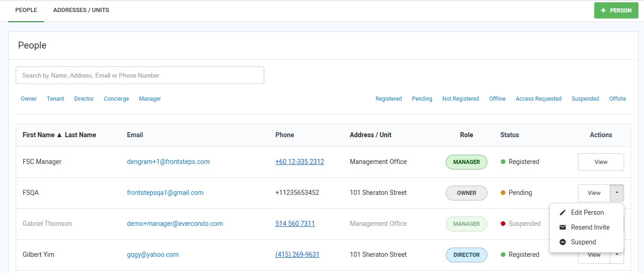This screenshot has height=273, width=644.
Task: Sort by Last Name column header
Action: tap(80, 135)
